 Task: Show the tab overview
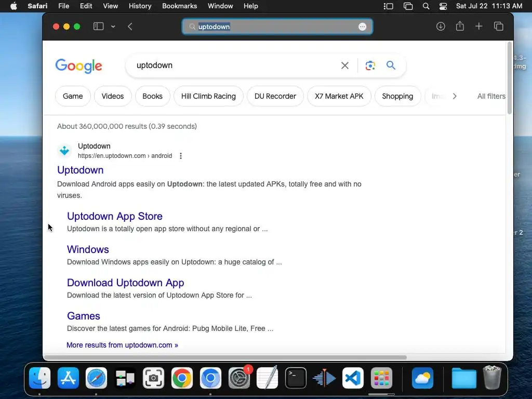pyautogui.click(x=498, y=26)
